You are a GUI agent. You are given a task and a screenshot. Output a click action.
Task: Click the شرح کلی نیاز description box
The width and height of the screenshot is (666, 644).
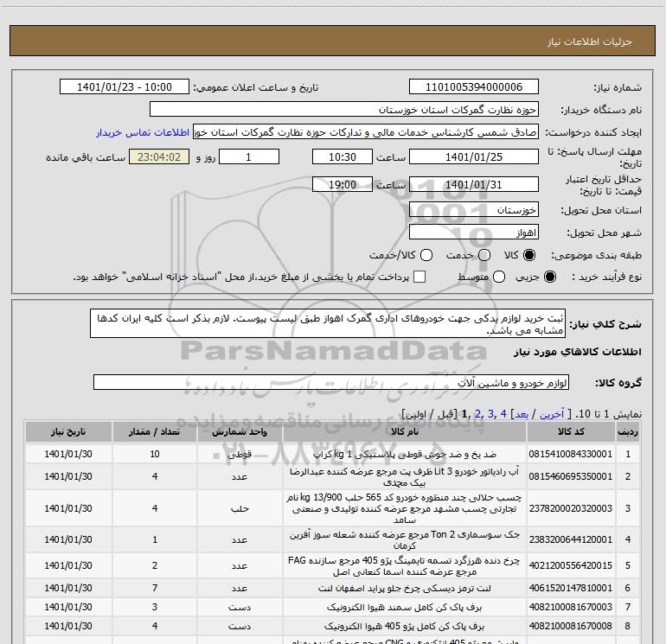tap(328, 324)
